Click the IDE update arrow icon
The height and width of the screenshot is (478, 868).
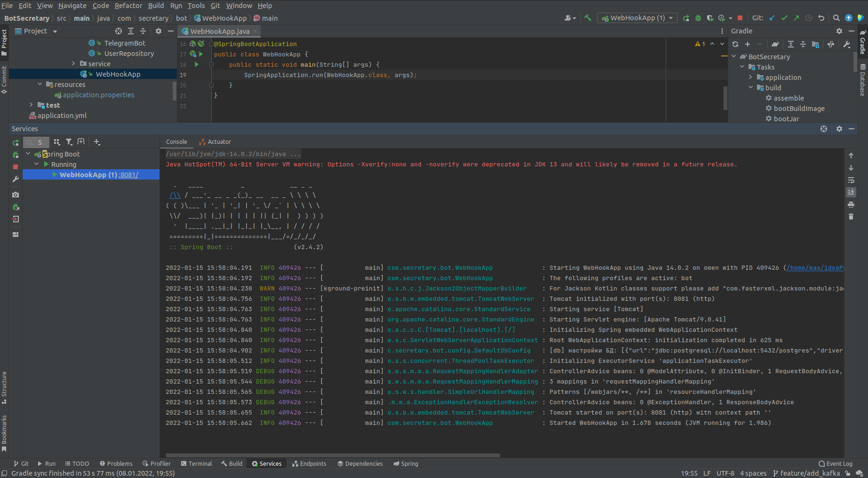coord(849,18)
